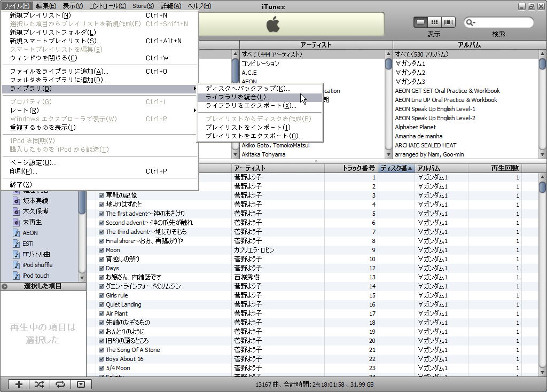The height and width of the screenshot is (392, 547).
Task: Uncheck the 軍靴の記憶 track checkbox
Action: coord(101,195)
